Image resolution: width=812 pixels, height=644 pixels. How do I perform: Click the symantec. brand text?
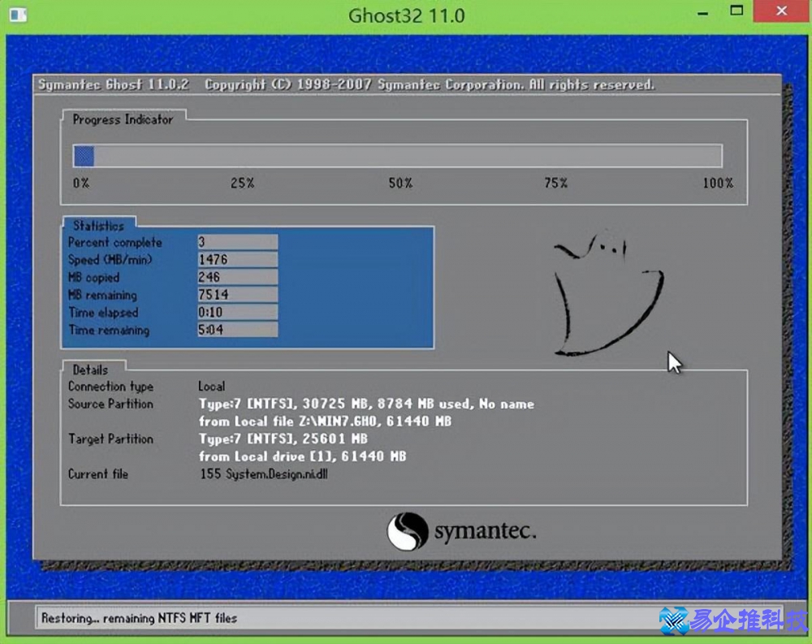pos(485,532)
